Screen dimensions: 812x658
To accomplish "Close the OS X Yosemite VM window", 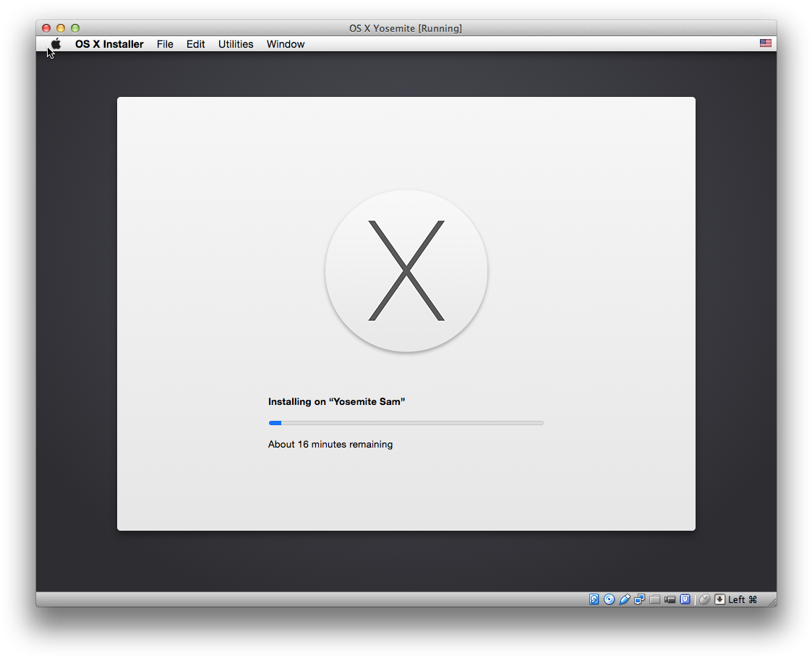I will (46, 28).
